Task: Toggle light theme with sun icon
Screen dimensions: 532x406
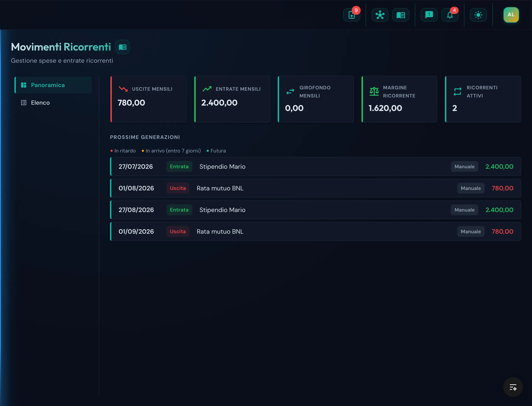Action: tap(478, 15)
